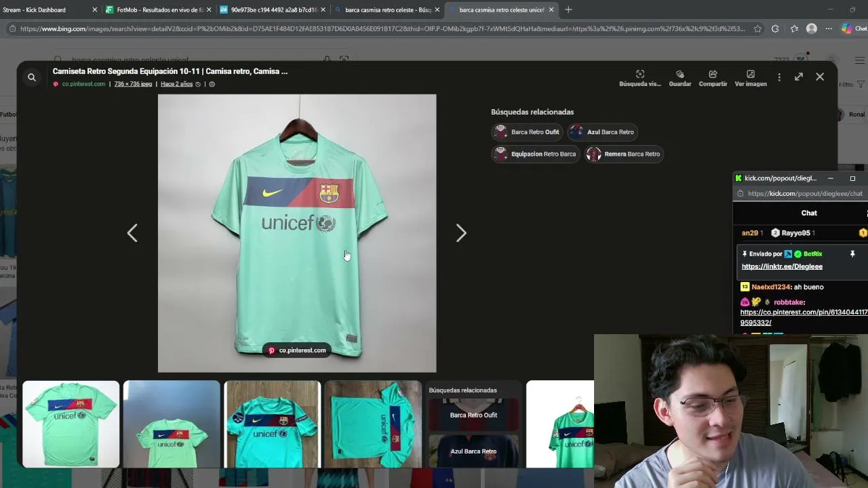
Task: Open the browser settings and more menu
Action: point(828,29)
